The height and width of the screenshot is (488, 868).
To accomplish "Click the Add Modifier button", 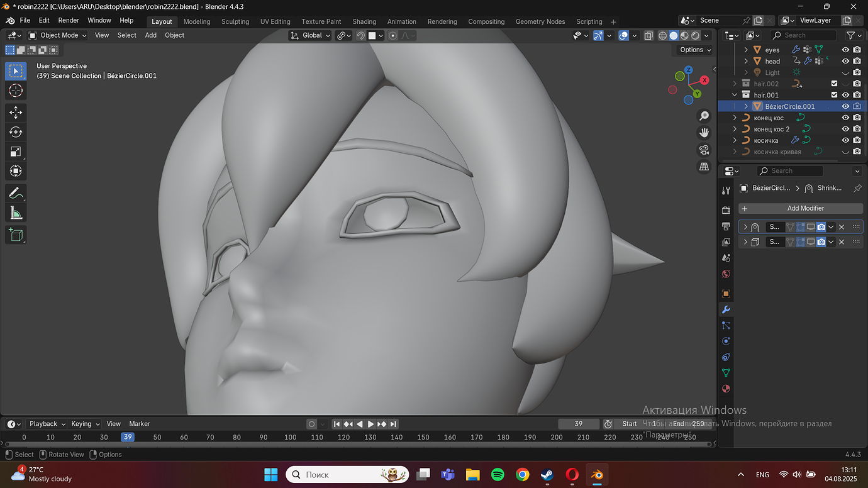I will point(801,208).
